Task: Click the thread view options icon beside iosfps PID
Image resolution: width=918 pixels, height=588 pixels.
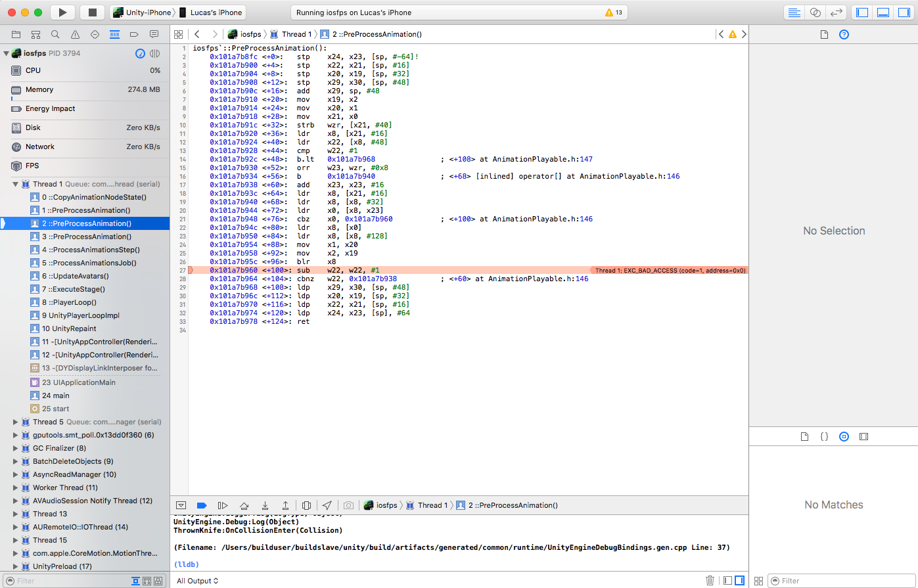Action: click(155, 53)
